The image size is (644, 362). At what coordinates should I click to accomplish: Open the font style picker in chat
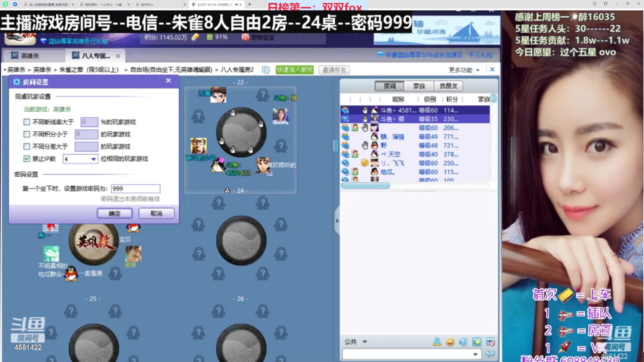click(x=437, y=342)
